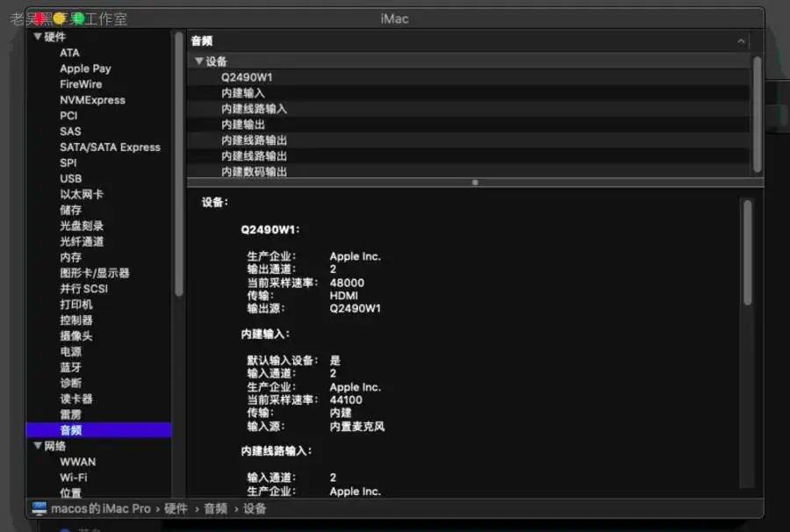790x532 pixels.
Task: Select 蓝牙 Bluetooth in the sidebar
Action: [70, 367]
